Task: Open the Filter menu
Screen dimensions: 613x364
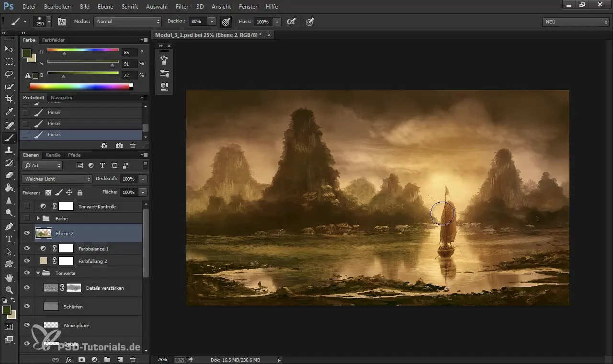Action: pos(182,7)
